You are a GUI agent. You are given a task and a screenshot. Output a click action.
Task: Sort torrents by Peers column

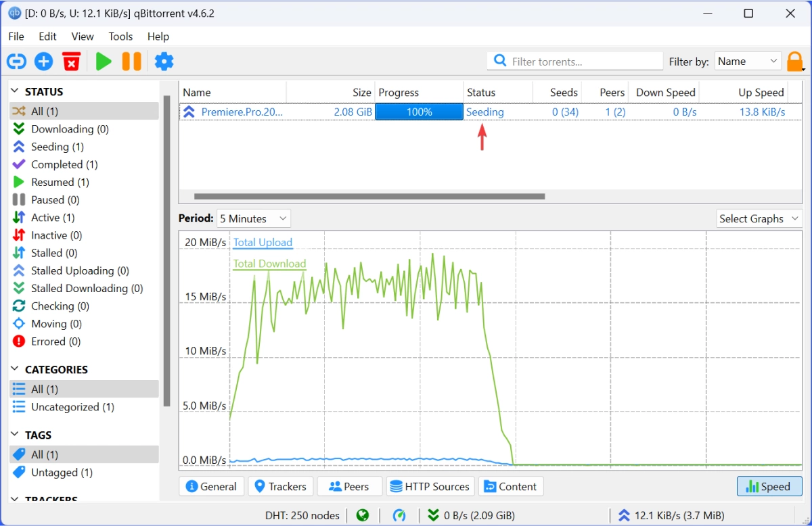[x=605, y=92]
